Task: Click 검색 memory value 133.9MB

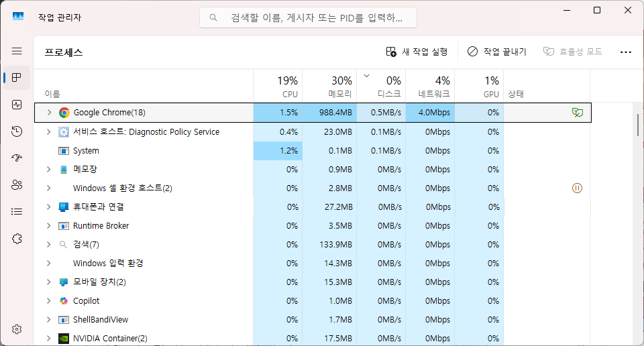Action: [x=335, y=245]
